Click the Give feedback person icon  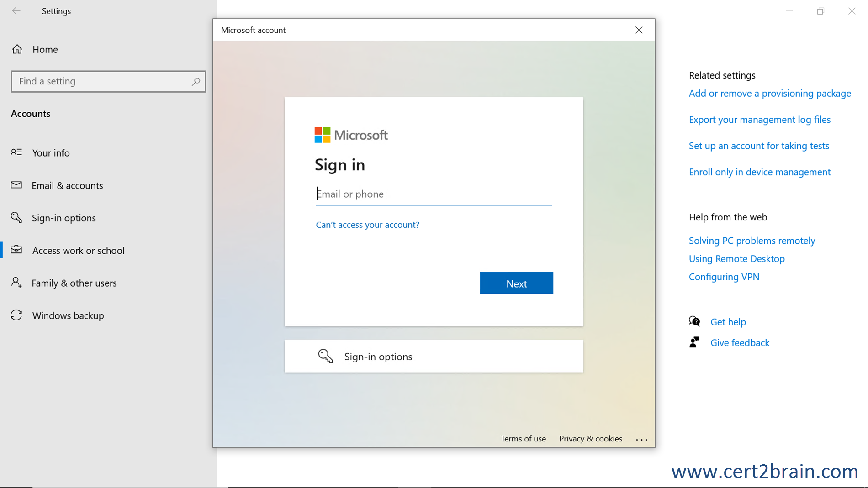click(x=694, y=342)
